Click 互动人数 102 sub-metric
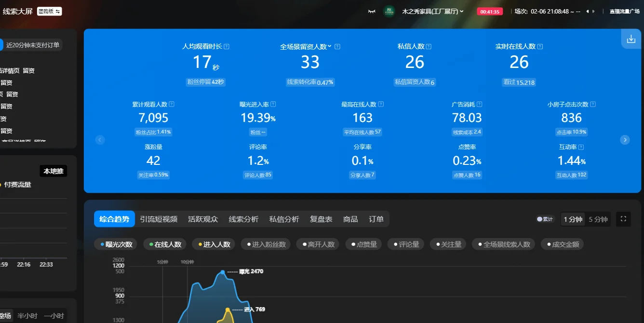This screenshot has width=644, height=323. point(572,175)
